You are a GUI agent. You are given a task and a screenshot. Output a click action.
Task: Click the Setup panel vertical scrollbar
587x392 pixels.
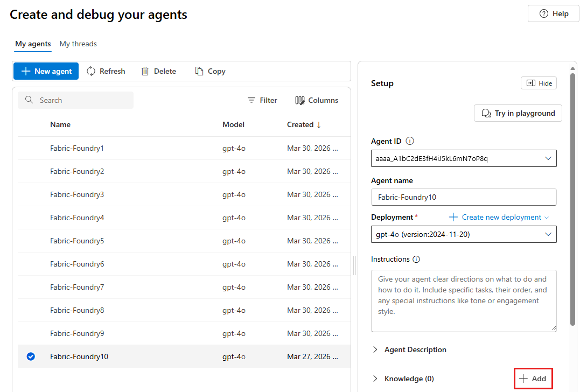(572, 199)
